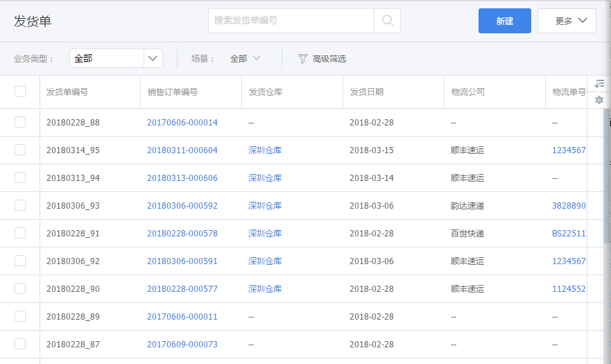Select checkbox for shipment 20180228_87

[20, 344]
